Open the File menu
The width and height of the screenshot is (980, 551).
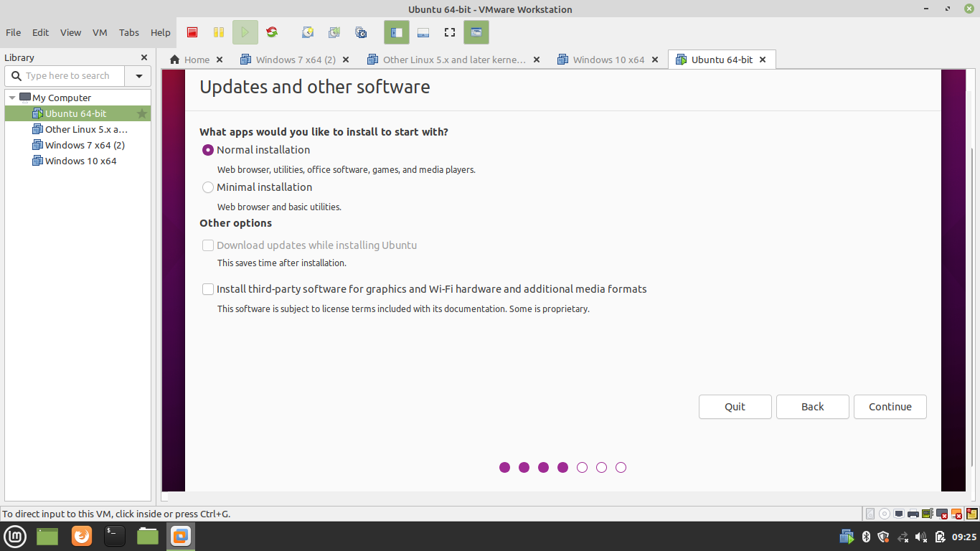click(13, 32)
